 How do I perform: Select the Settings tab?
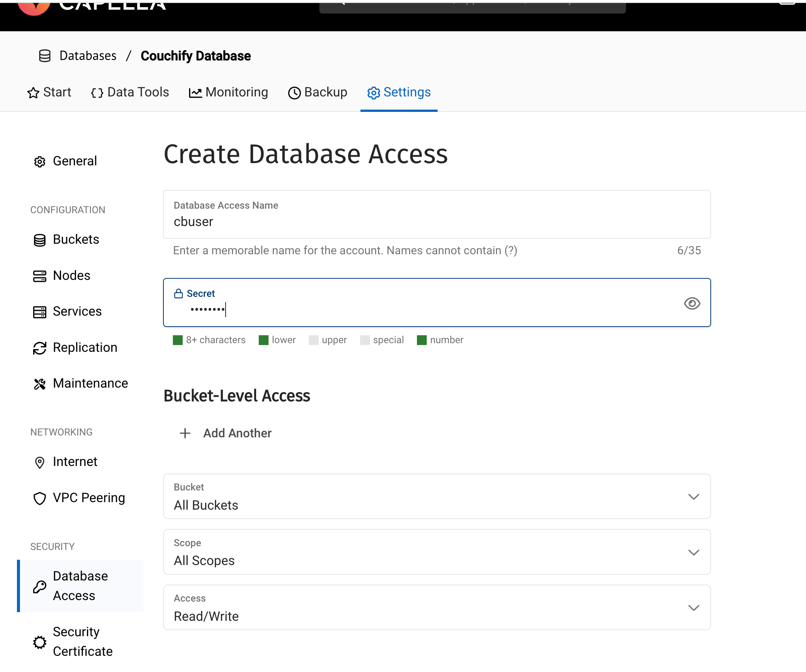(x=399, y=93)
